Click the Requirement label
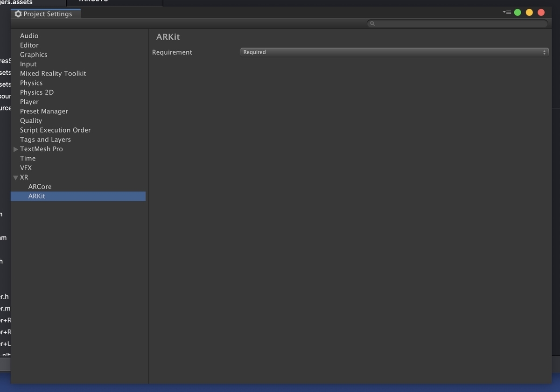Viewport: 560px width, 392px height. 172,52
